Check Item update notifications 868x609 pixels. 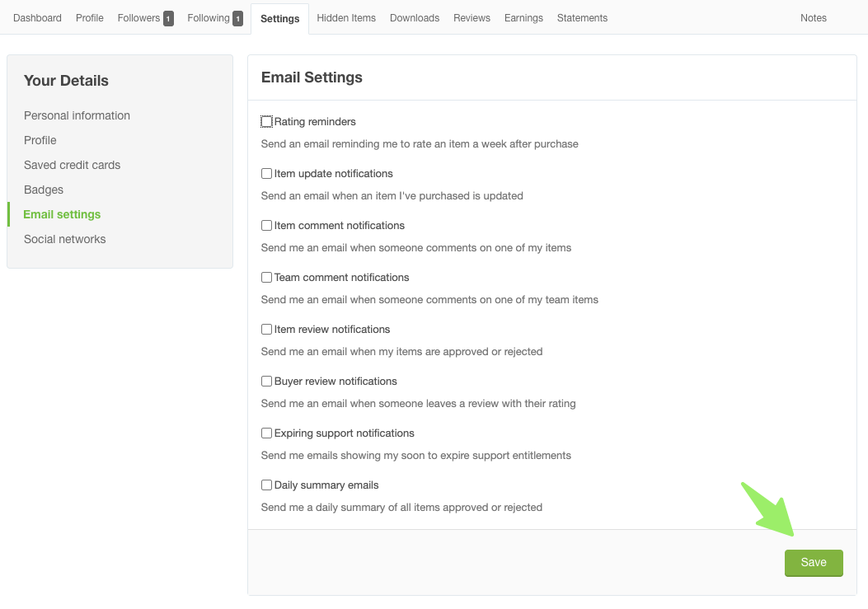pyautogui.click(x=266, y=173)
